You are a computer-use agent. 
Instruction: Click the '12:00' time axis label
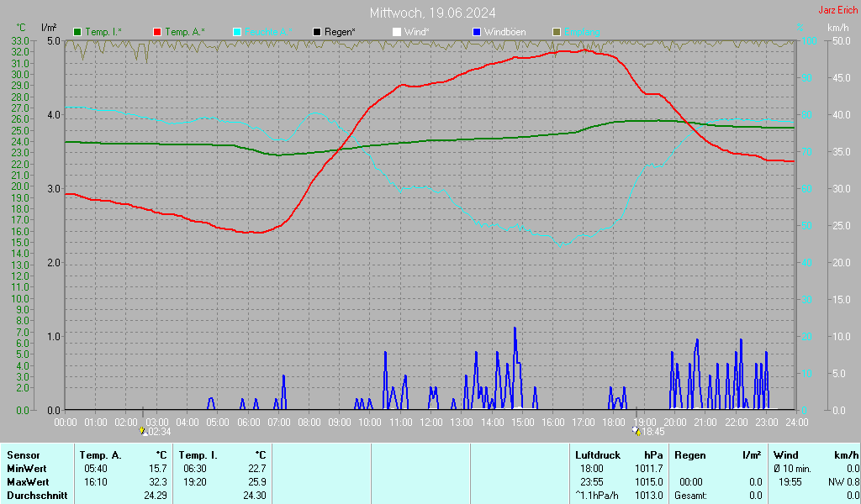point(431,423)
